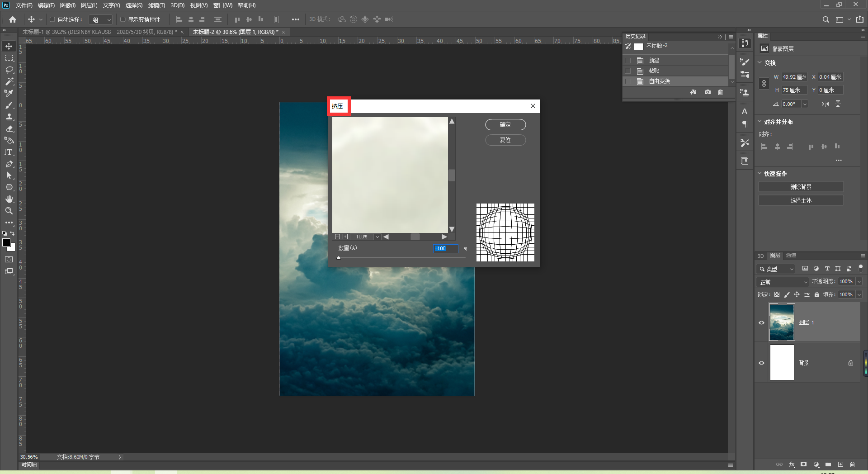Viewport: 868px width, 474px height.
Task: Open the 文件(F) menu
Action: click(24, 5)
